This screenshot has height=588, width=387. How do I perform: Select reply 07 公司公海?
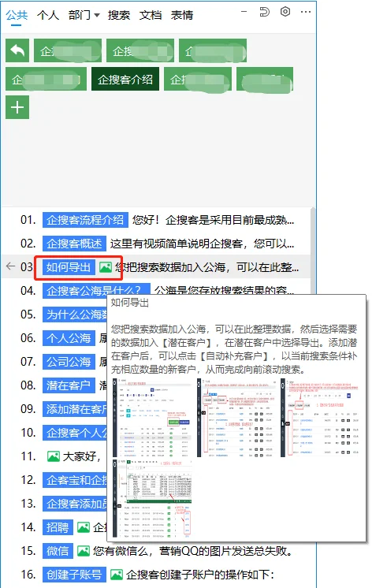69,362
